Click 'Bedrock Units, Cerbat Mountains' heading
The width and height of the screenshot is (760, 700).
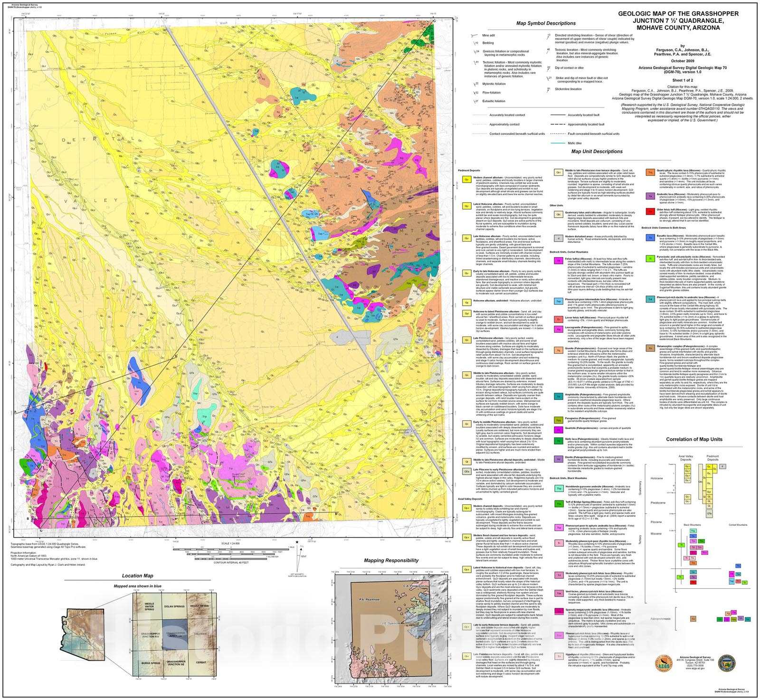(x=569, y=252)
